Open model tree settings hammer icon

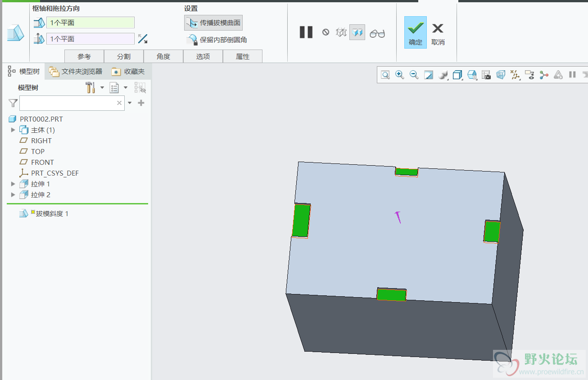(x=90, y=87)
